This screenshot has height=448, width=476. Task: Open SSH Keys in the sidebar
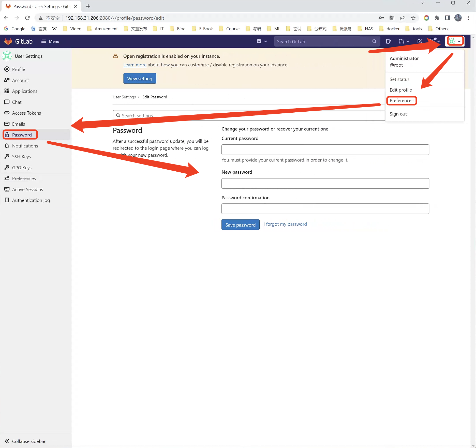21,157
